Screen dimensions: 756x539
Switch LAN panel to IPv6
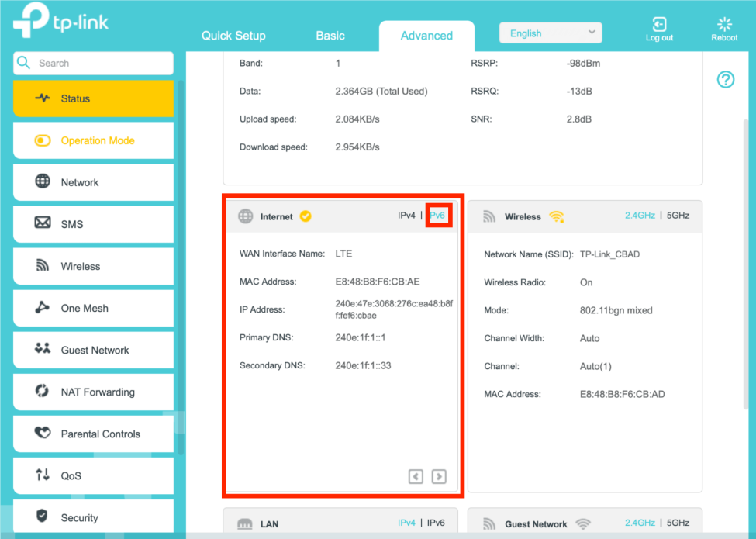436,523
